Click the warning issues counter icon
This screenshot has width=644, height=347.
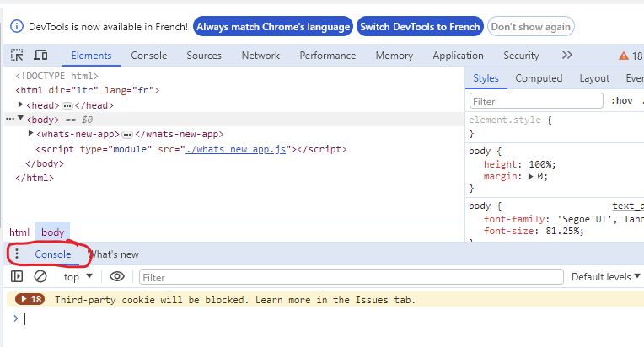pos(631,56)
